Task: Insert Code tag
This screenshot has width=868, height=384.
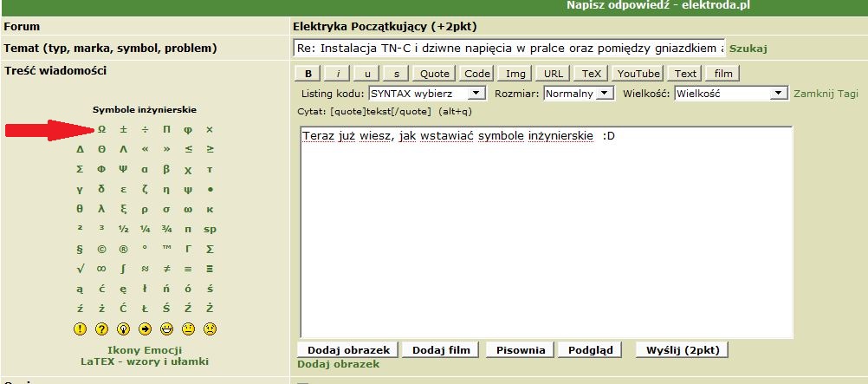Action: (x=477, y=73)
